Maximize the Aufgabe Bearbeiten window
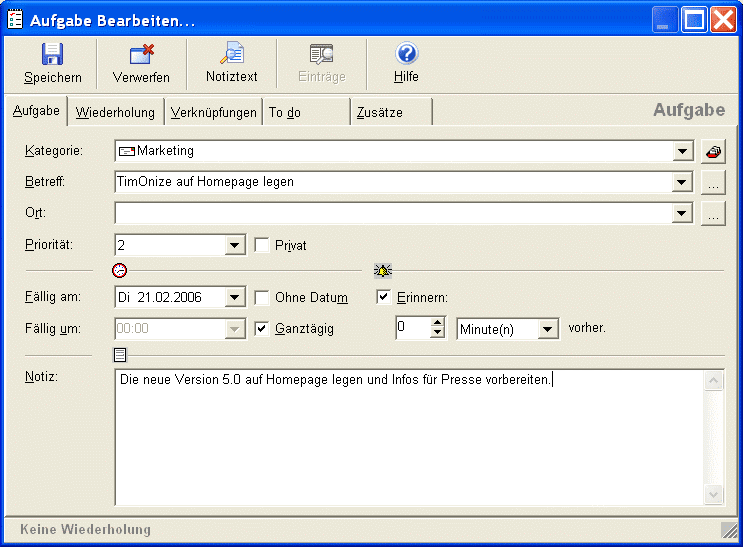 click(694, 20)
